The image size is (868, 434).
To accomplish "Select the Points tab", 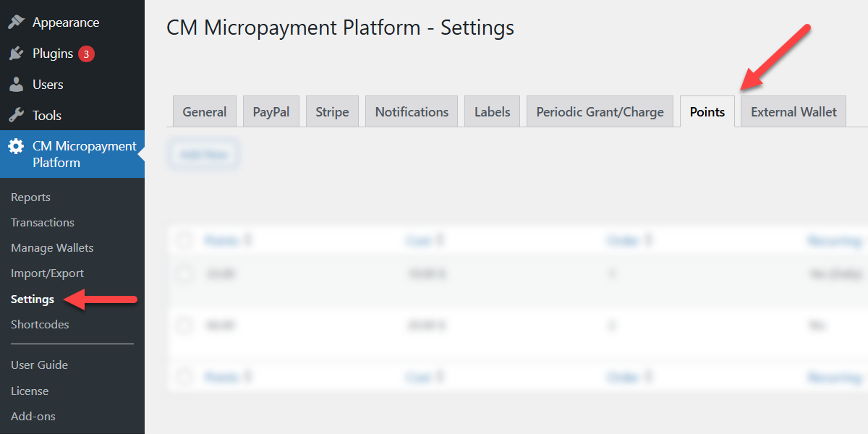I will tap(707, 111).
